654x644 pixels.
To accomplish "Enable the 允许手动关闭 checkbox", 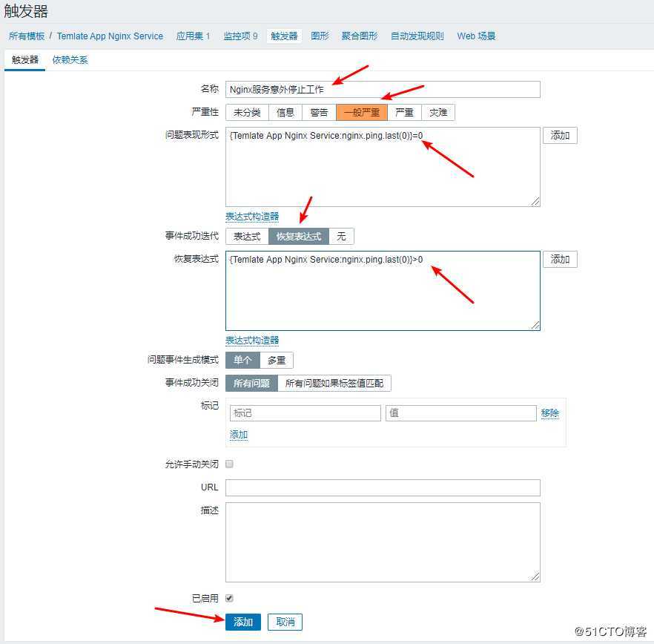I will (x=230, y=463).
